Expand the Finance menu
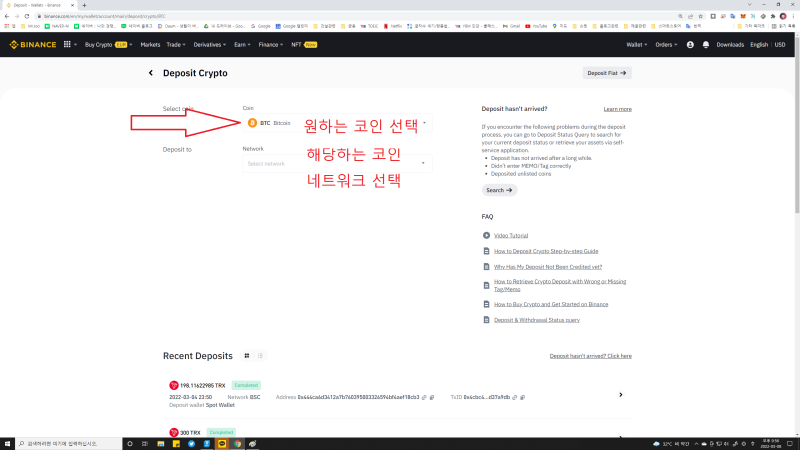 [270, 45]
